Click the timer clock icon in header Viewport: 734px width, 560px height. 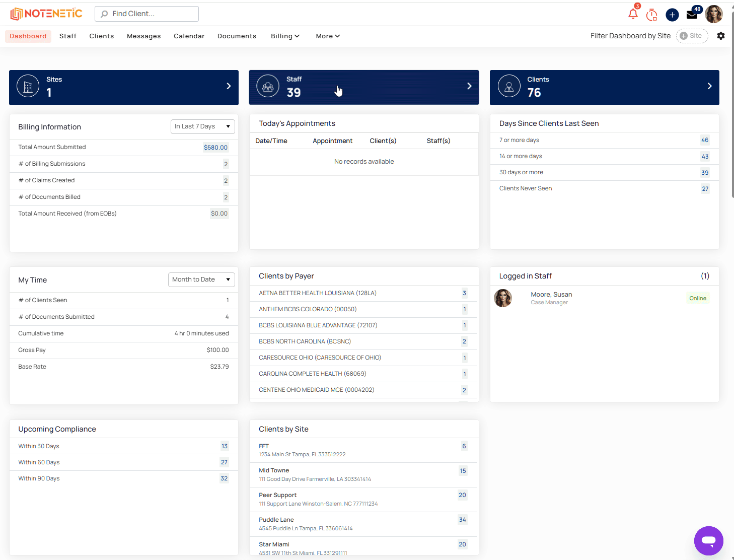652,15
